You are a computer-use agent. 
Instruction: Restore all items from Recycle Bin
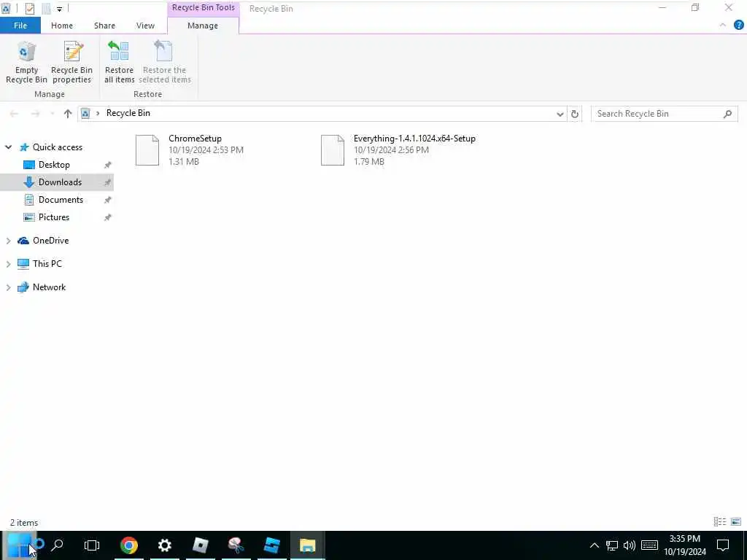click(119, 63)
